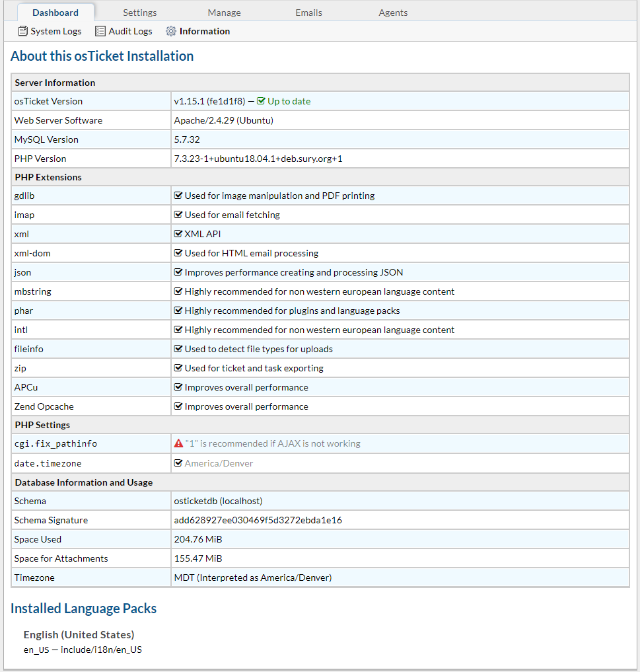Screen dimensions: 640x672
Task: Select the Dashboard tab
Action: coord(55,13)
